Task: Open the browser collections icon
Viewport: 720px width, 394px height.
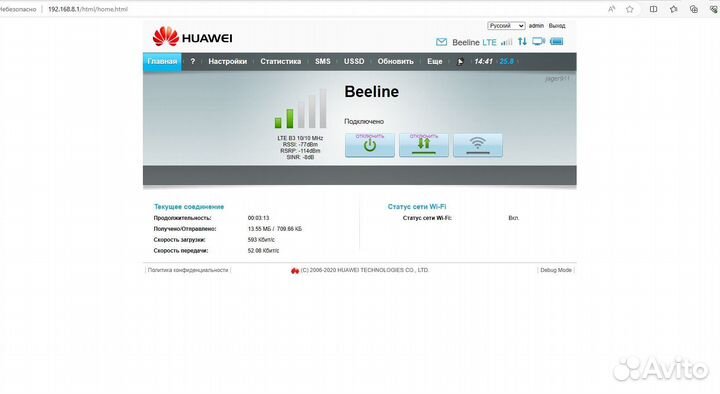Action: coord(694,9)
